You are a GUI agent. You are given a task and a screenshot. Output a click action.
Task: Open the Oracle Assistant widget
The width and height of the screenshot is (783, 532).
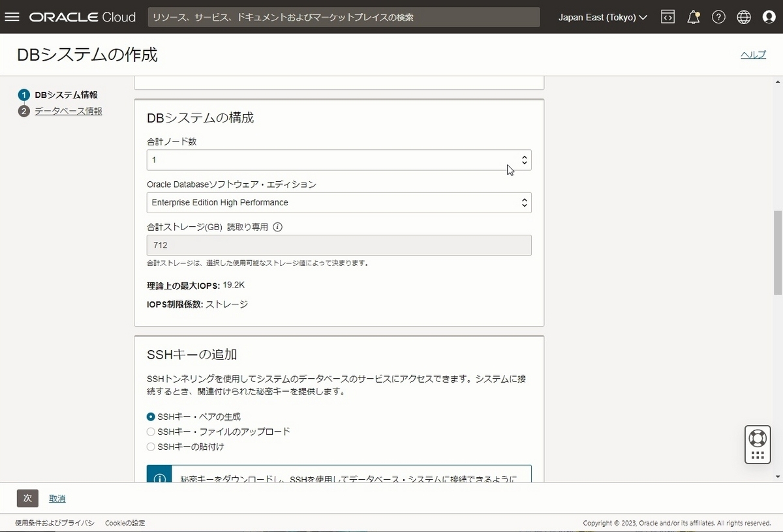pyautogui.click(x=757, y=444)
